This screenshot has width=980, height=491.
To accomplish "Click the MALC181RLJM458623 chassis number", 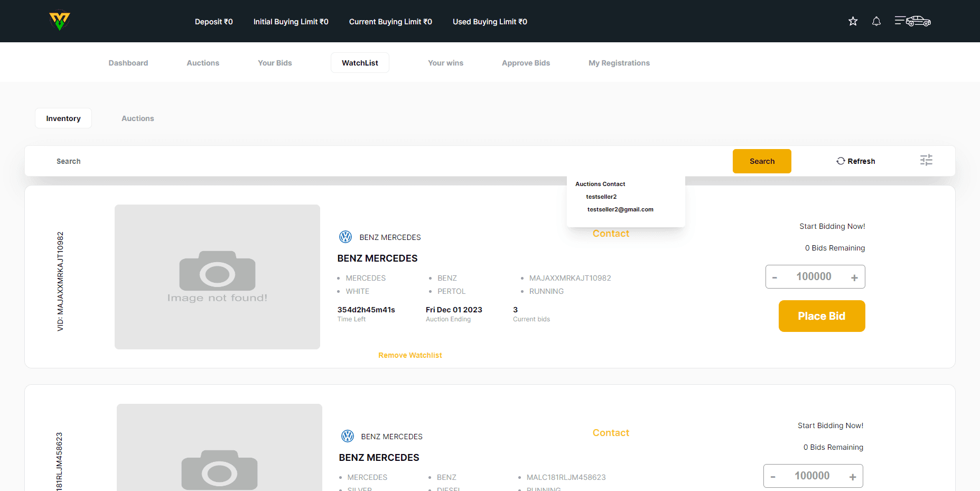I will (566, 477).
